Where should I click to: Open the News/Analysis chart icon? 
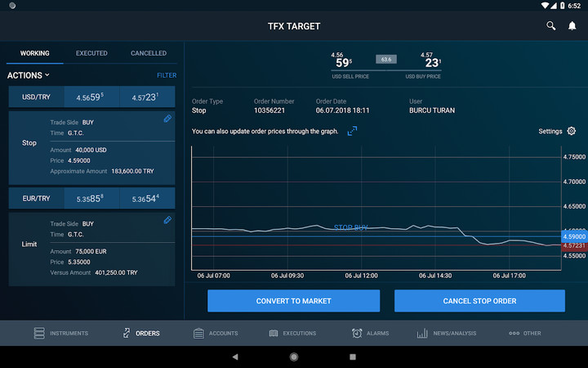click(422, 333)
